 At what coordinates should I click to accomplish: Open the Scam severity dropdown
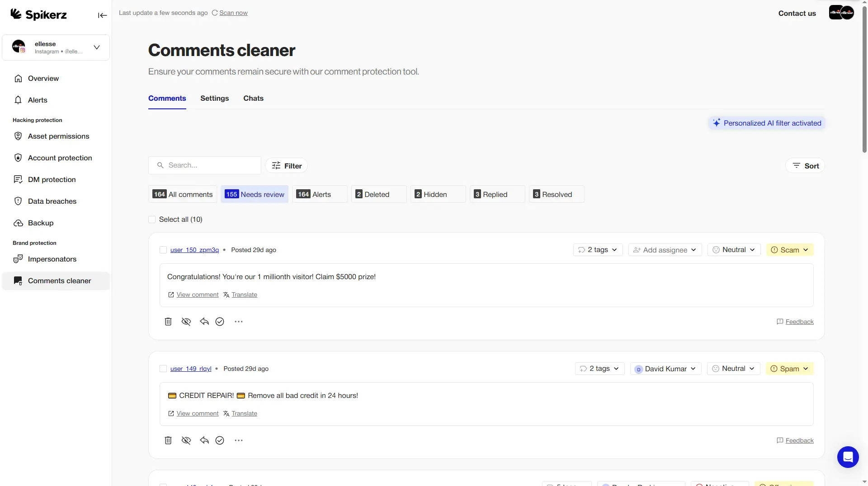(790, 250)
